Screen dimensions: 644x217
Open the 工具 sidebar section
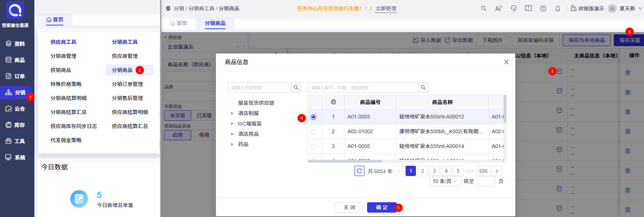pyautogui.click(x=15, y=141)
